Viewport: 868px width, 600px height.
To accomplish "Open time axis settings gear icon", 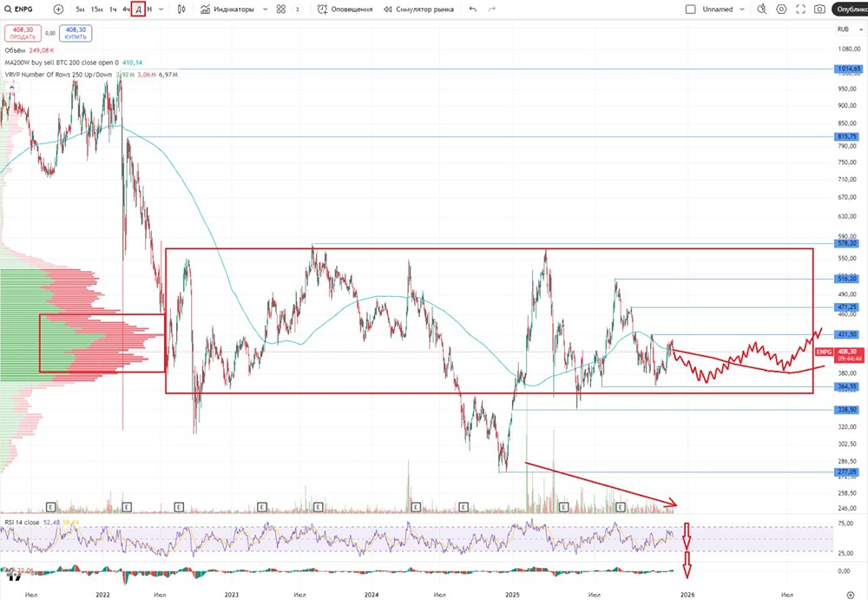I will [x=851, y=595].
